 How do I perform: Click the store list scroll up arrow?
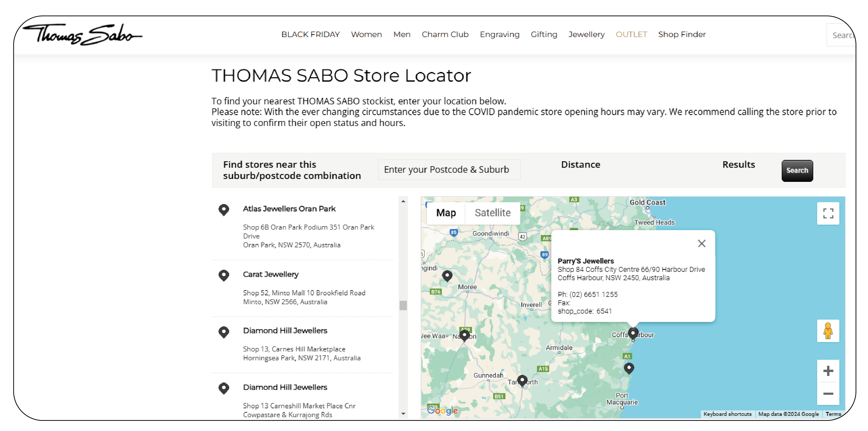coord(403,201)
